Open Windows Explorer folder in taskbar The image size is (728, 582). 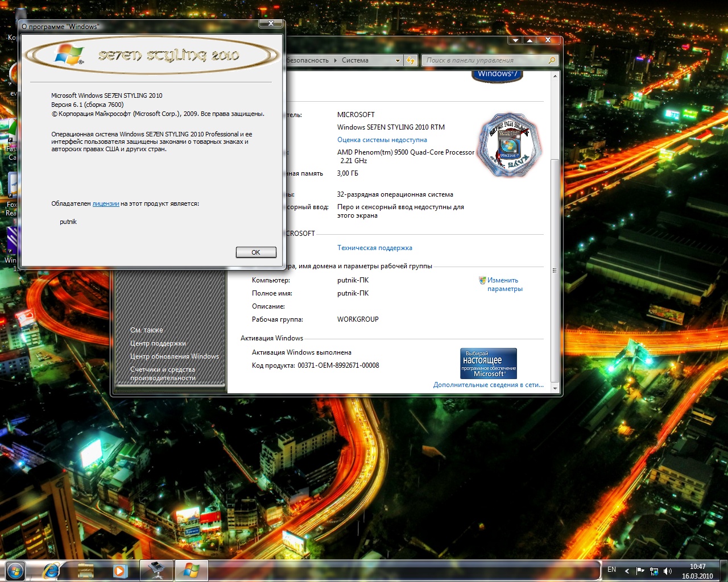(85, 570)
